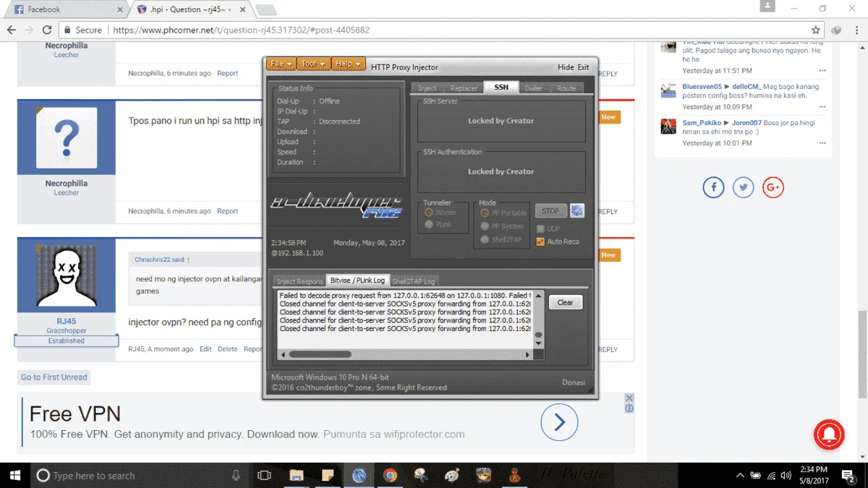The width and height of the screenshot is (868, 488).
Task: Open the Bitvise / PLink Log tab
Action: click(x=357, y=280)
